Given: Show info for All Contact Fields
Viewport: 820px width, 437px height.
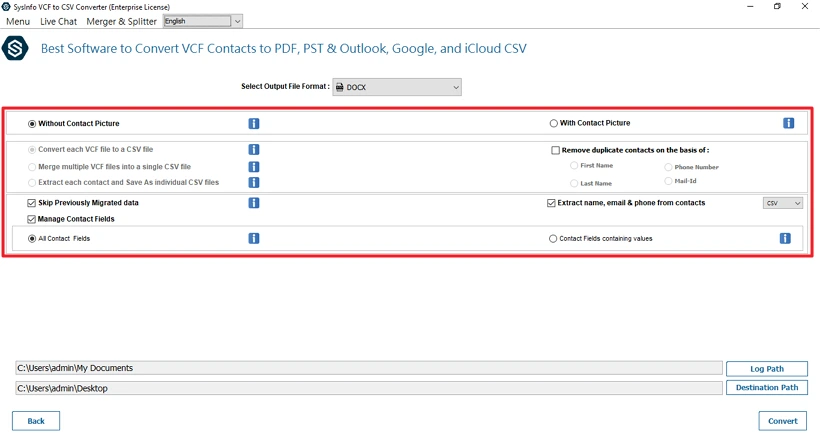Looking at the screenshot, I should click(x=254, y=238).
